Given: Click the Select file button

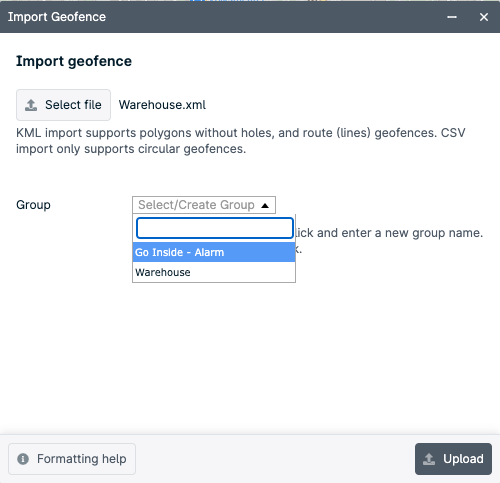Looking at the screenshot, I should [x=63, y=105].
